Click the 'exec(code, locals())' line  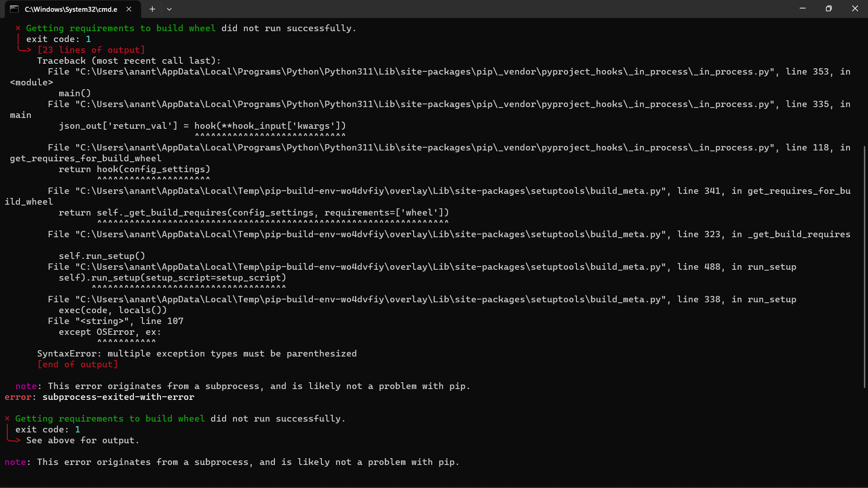(x=113, y=310)
